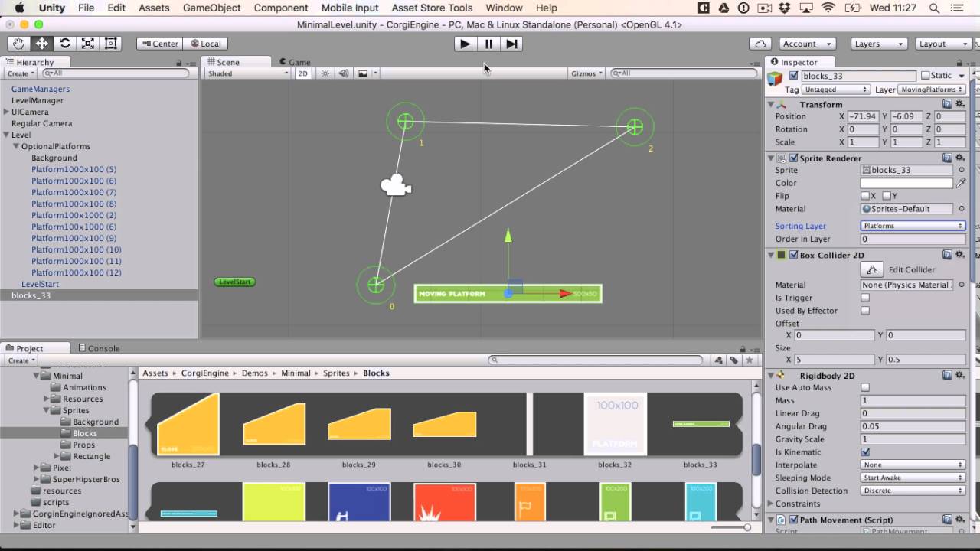Open the Asset Store Tools menu
This screenshot has height=551, width=980.
(432, 8)
